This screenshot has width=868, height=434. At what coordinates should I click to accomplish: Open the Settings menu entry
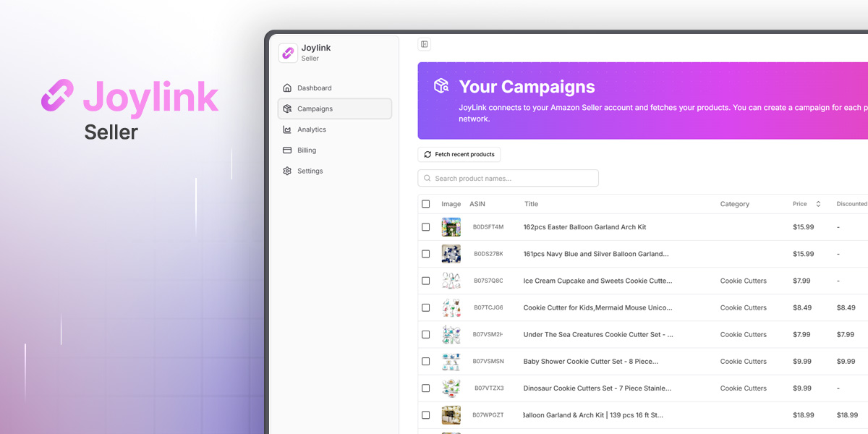pyautogui.click(x=310, y=171)
